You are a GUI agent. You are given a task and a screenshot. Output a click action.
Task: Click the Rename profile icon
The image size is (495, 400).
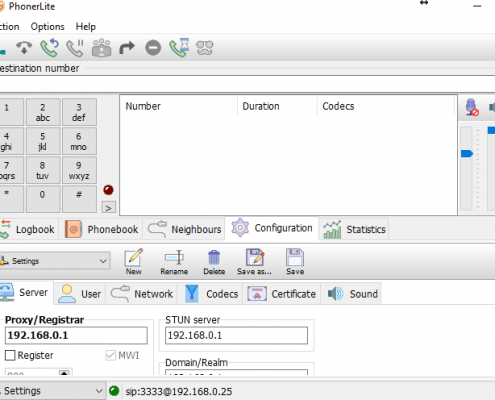pos(174,262)
